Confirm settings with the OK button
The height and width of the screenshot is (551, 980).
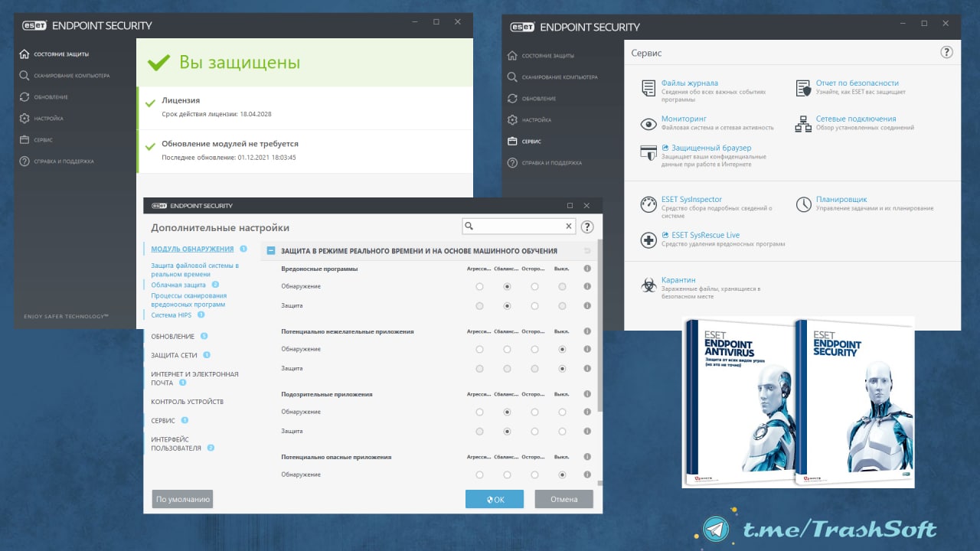[495, 499]
